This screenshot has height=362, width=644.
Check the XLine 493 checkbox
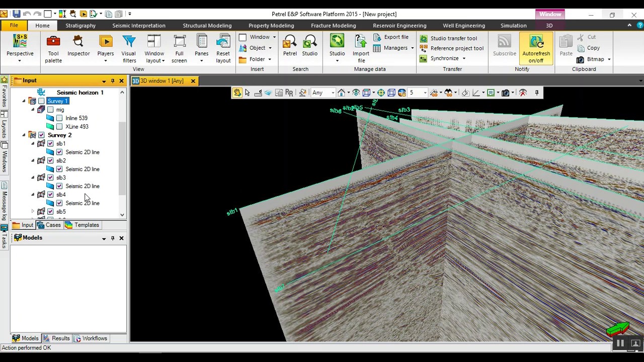click(x=59, y=127)
